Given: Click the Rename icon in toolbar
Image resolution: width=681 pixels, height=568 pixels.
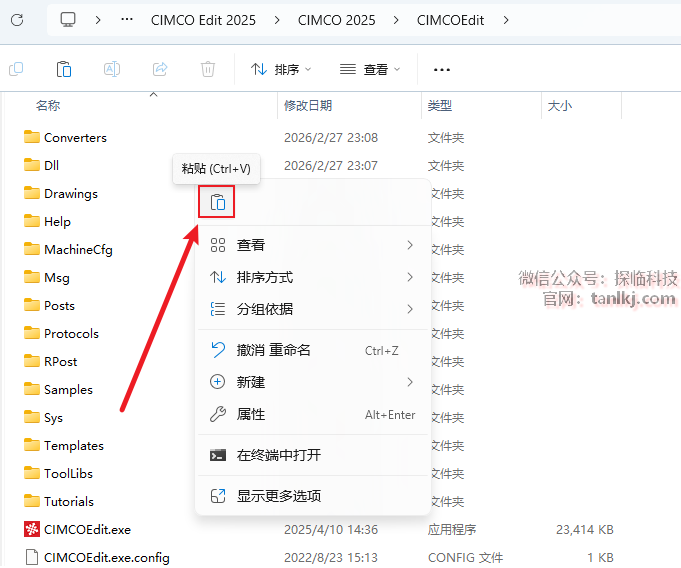Looking at the screenshot, I should [x=112, y=69].
